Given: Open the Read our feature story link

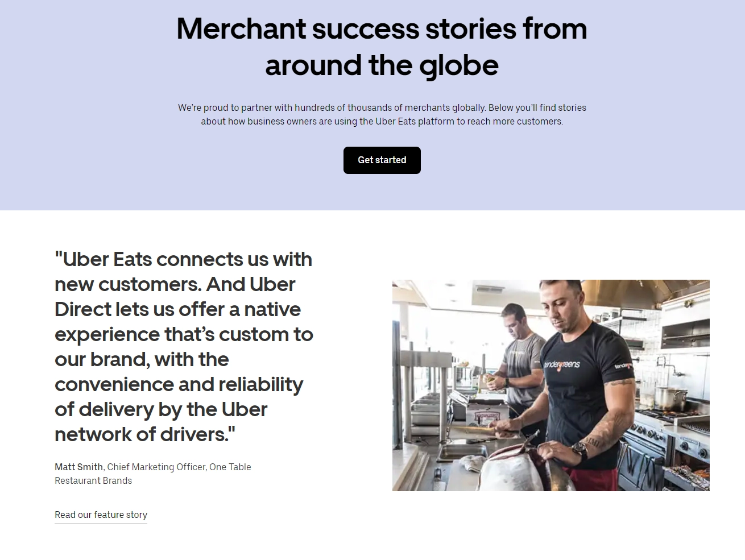Looking at the screenshot, I should pyautogui.click(x=101, y=515).
